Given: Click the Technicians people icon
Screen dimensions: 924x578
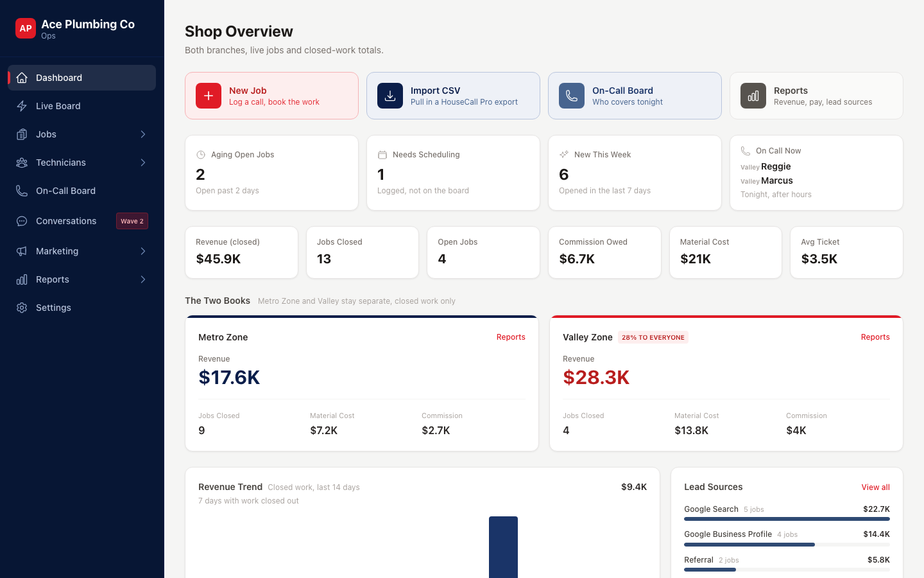Looking at the screenshot, I should [x=22, y=162].
